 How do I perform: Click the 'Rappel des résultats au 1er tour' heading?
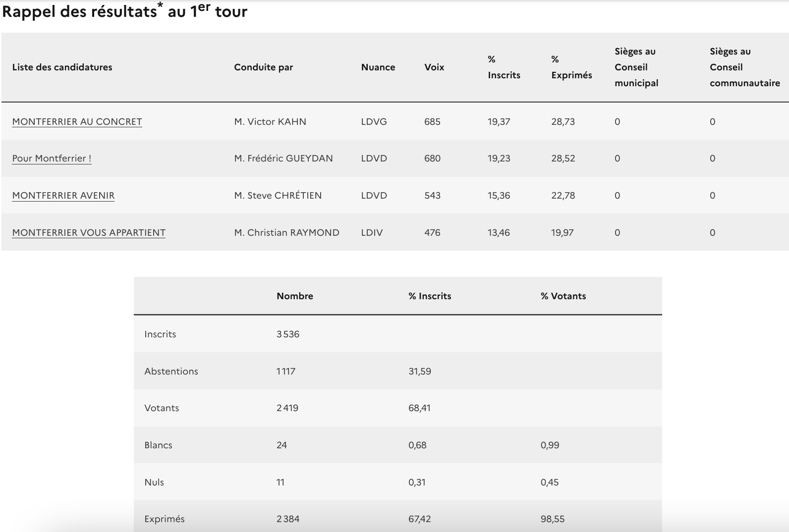[x=124, y=11]
